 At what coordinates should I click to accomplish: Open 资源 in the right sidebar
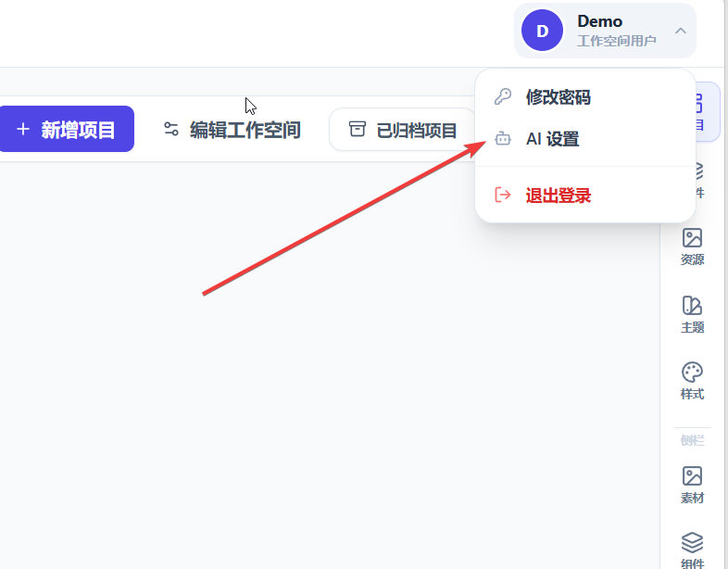coord(692,247)
